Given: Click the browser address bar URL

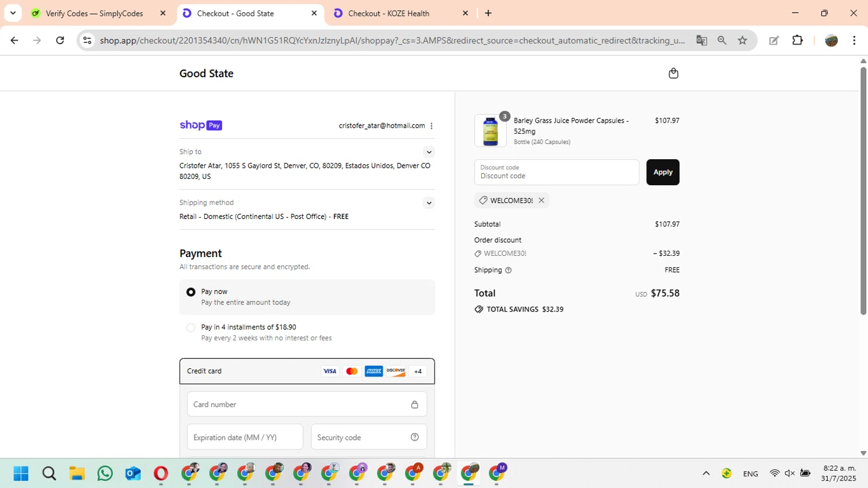Looking at the screenshot, I should [x=392, y=41].
